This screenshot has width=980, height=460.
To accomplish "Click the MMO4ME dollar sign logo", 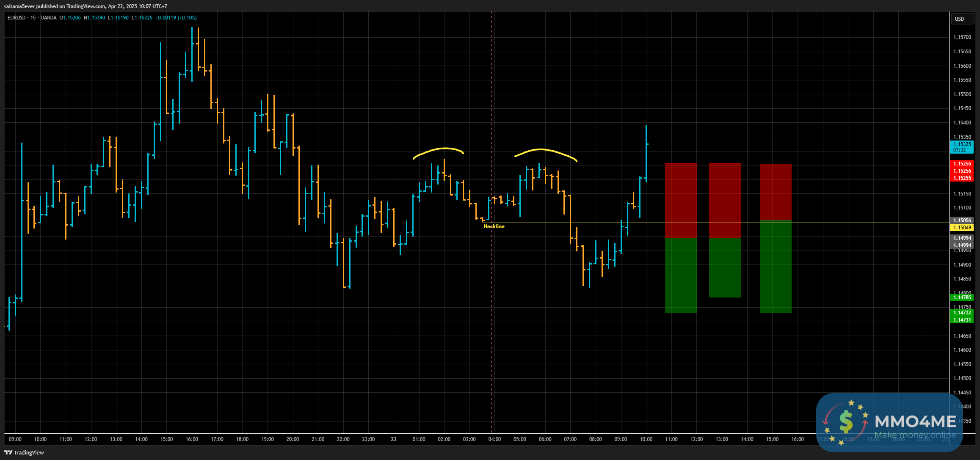I will tap(845, 422).
